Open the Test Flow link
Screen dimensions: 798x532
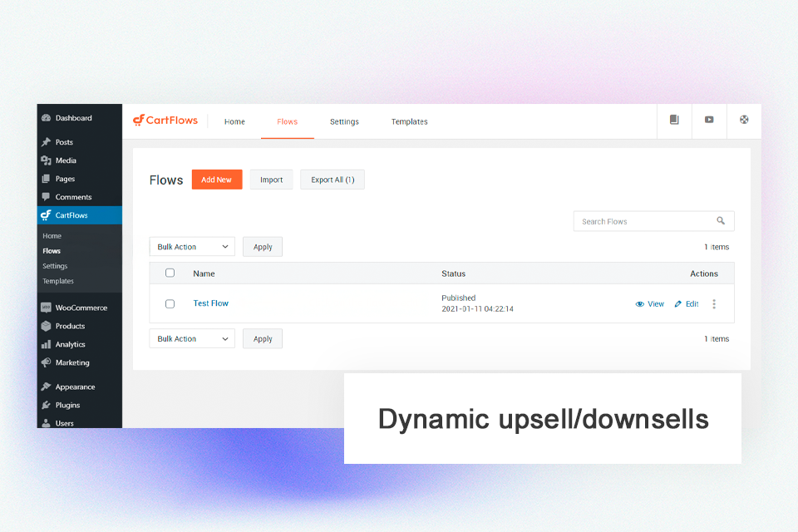(x=210, y=303)
